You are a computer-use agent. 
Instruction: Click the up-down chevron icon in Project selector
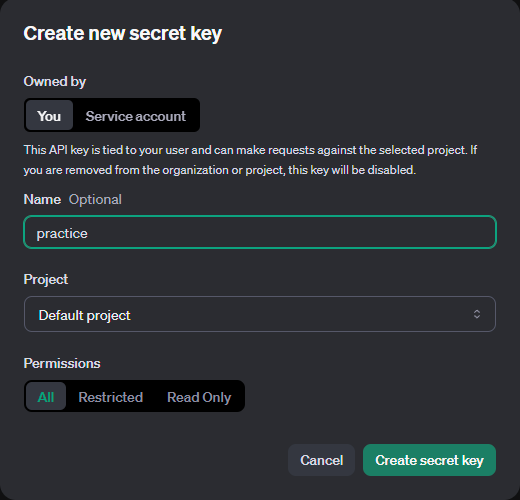477,314
